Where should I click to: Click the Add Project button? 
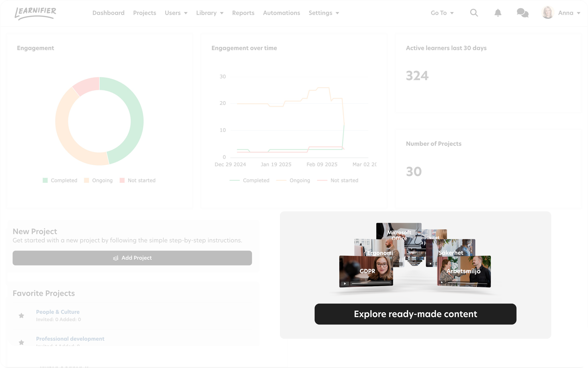point(132,258)
